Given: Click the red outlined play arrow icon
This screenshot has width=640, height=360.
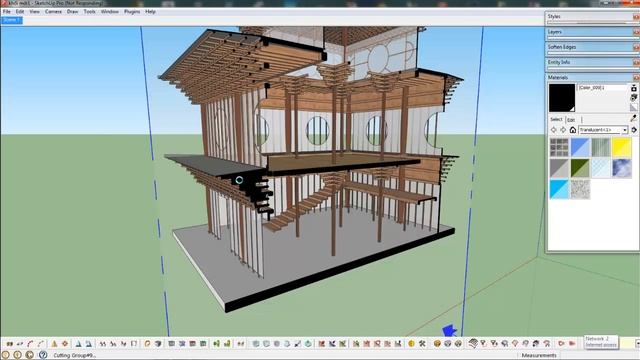Looking at the screenshot, I should click(x=561, y=344).
